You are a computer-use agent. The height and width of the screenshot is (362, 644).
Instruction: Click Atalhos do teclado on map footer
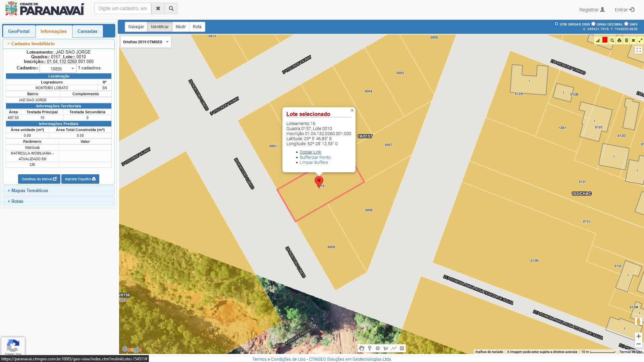(x=489, y=352)
